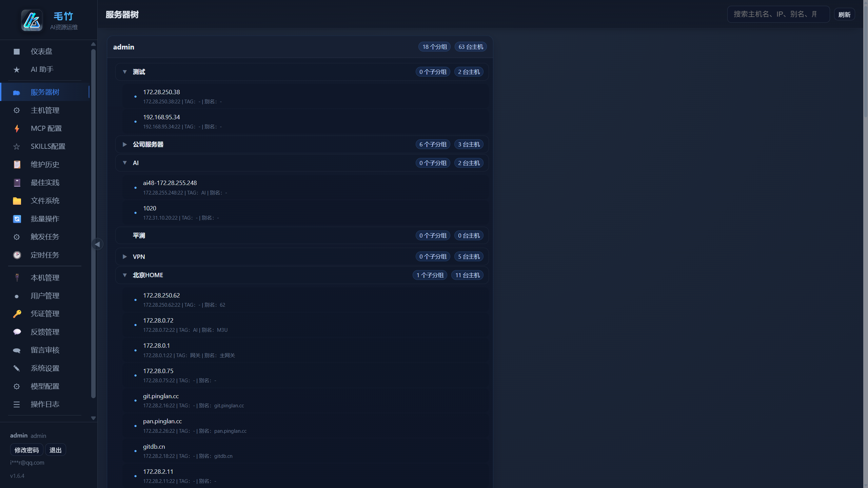This screenshot has width=868, height=488.
Task: Click the MCP 配置 lightning icon
Action: 17,128
